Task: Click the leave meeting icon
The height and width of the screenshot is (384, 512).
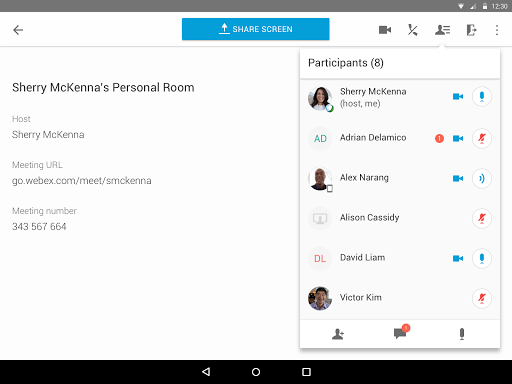Action: pos(471,30)
